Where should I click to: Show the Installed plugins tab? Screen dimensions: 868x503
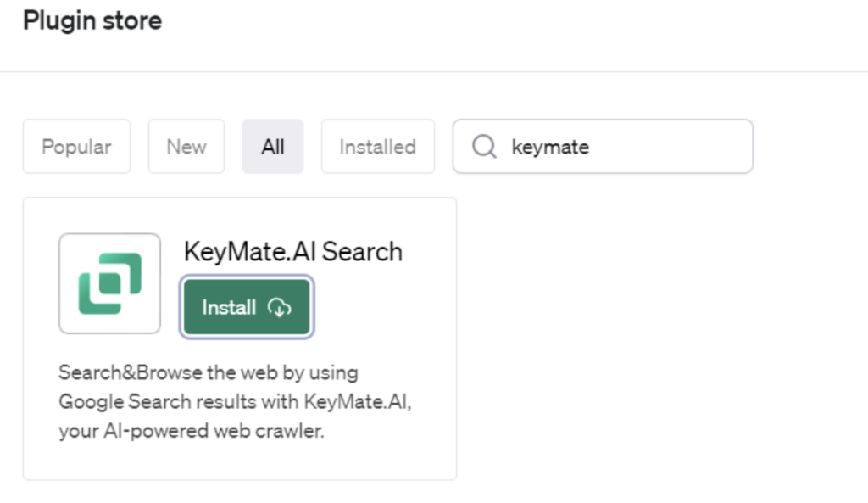coord(377,147)
